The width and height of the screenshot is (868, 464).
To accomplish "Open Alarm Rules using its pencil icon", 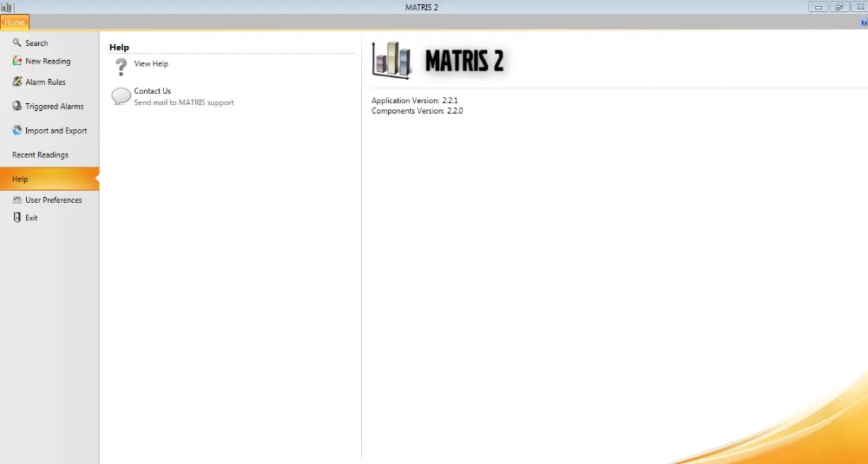I will pyautogui.click(x=17, y=82).
